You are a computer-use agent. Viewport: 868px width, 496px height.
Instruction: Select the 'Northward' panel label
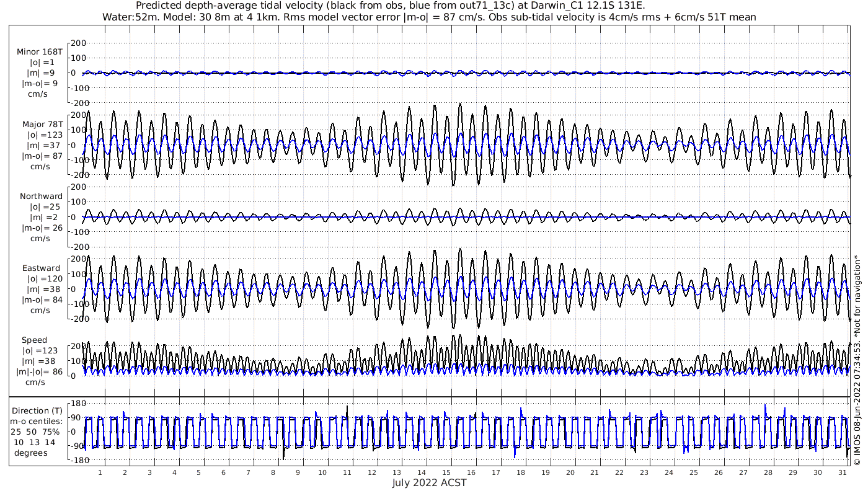41,197
